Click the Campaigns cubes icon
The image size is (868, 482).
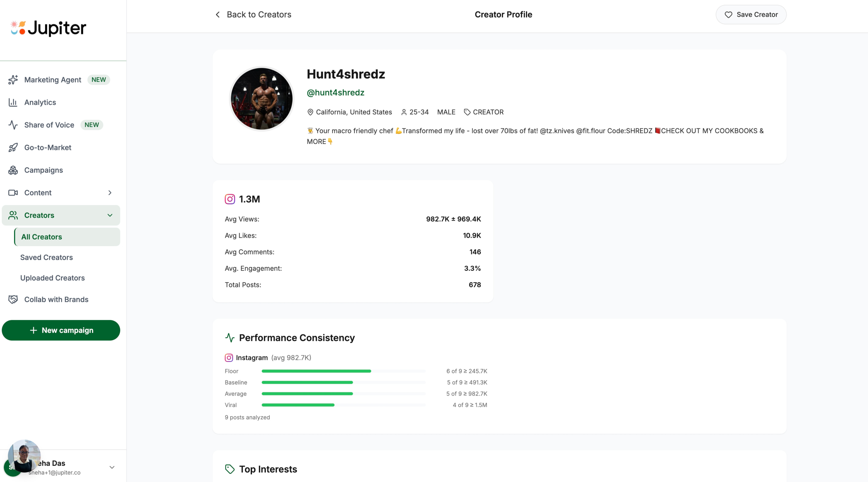[13, 170]
